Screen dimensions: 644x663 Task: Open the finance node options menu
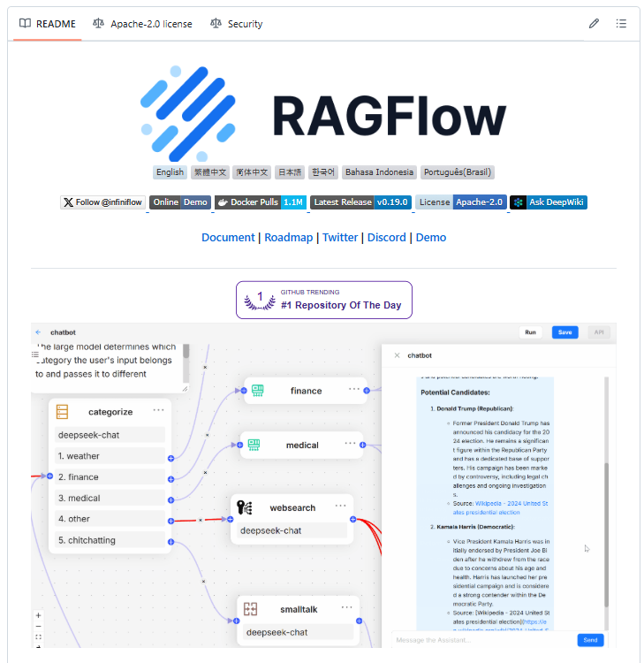pyautogui.click(x=354, y=389)
